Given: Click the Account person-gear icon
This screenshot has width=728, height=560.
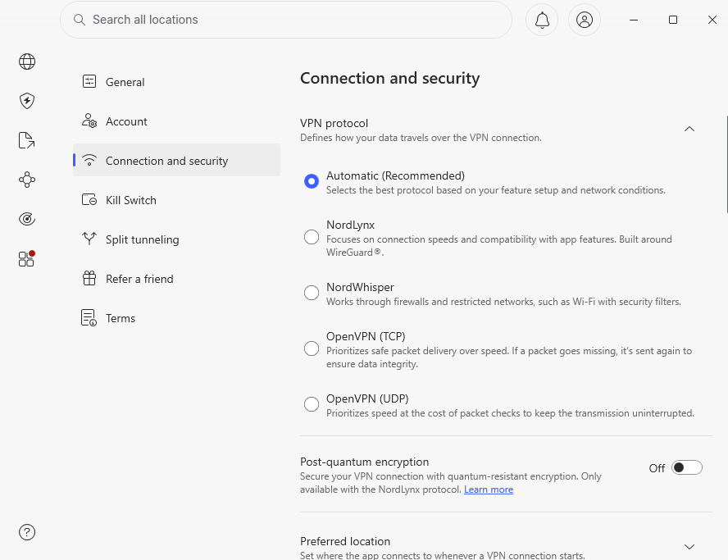Looking at the screenshot, I should pos(89,121).
